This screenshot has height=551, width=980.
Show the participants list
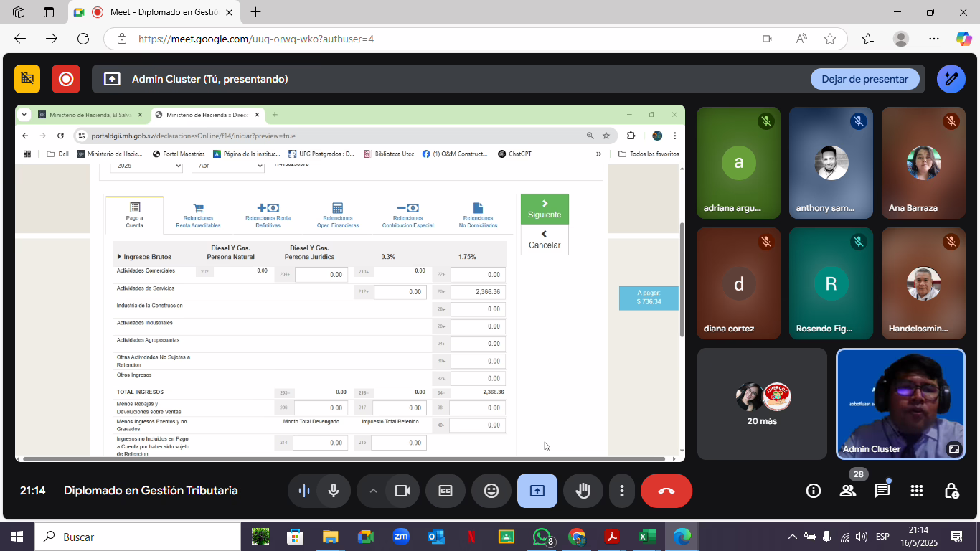click(847, 491)
